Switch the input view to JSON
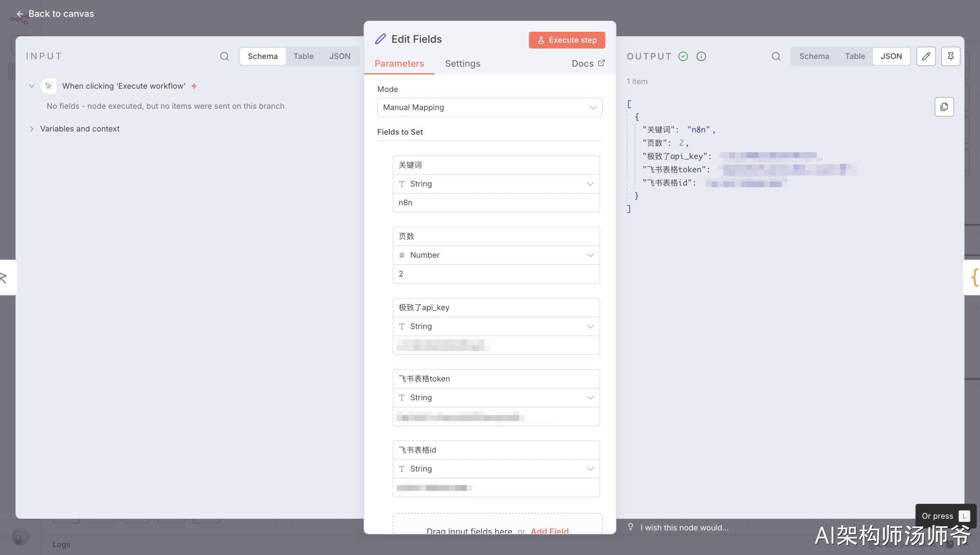The height and width of the screenshot is (555, 980). [339, 56]
